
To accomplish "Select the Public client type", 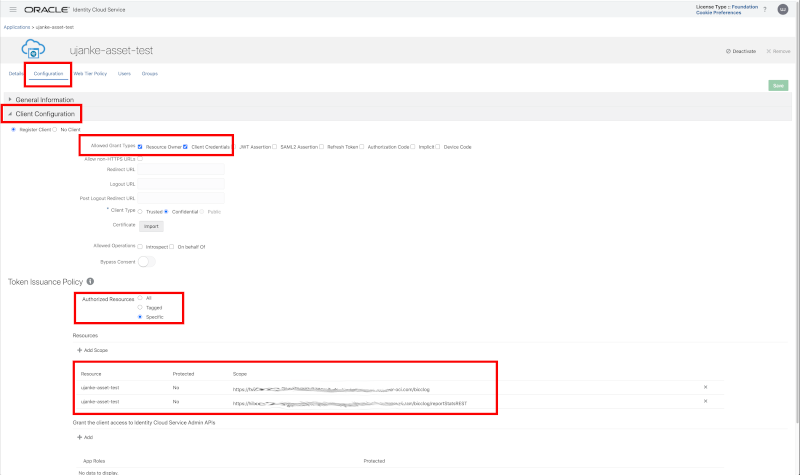I will [x=202, y=211].
